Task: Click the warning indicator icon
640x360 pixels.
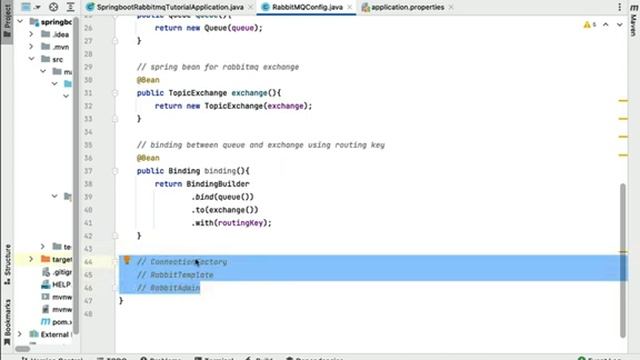Action: click(590, 25)
